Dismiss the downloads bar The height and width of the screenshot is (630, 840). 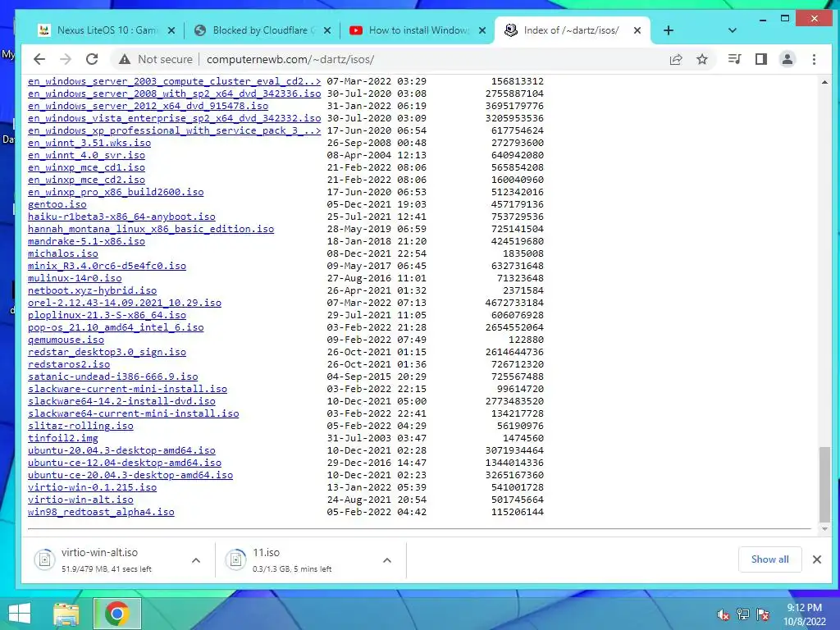pyautogui.click(x=816, y=559)
